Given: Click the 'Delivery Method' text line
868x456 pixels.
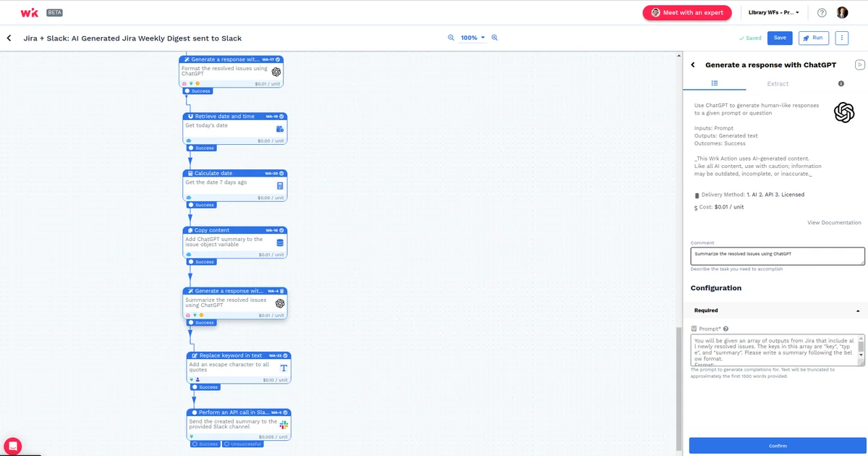Looking at the screenshot, I should (752, 195).
